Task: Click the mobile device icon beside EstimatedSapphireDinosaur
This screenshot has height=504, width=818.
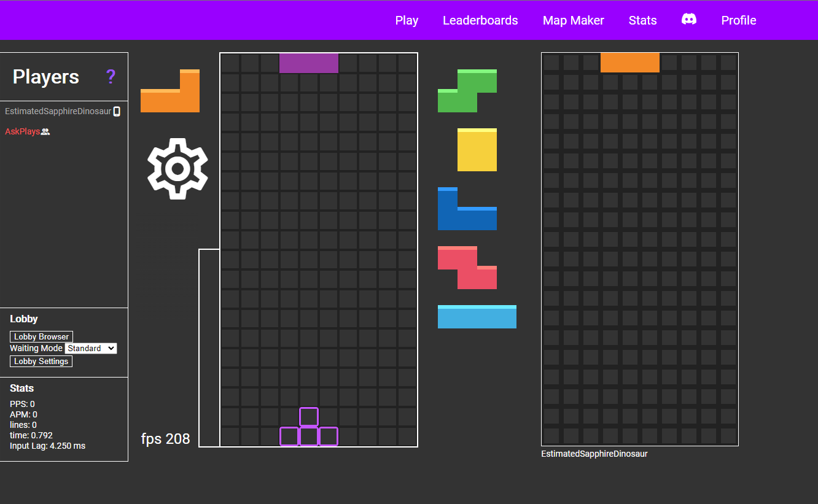Action: pyautogui.click(x=117, y=112)
